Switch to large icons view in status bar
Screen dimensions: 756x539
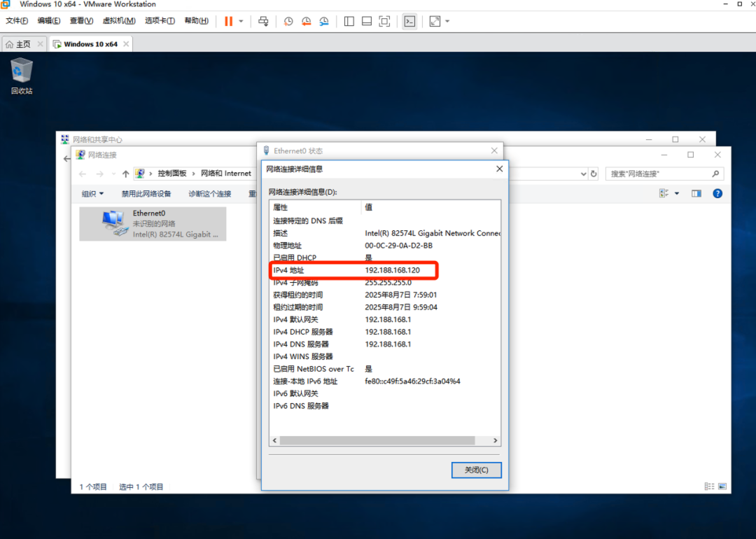(722, 486)
